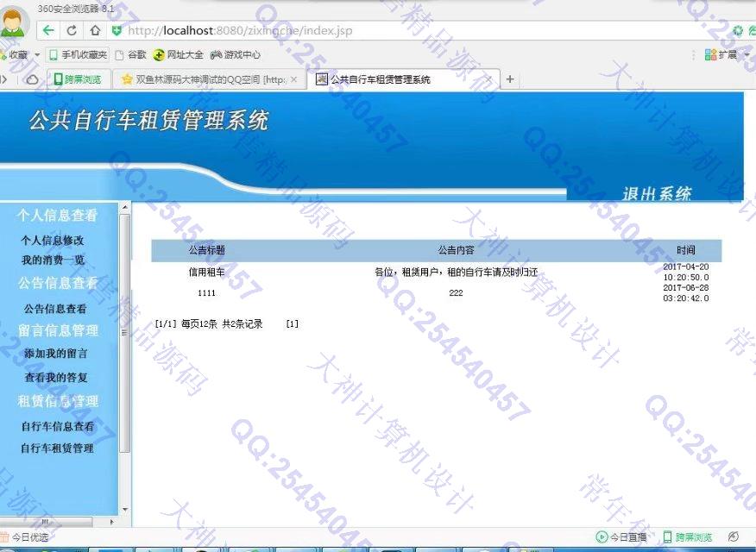The image size is (756, 552).
Task: Click the user avatar icon at top left
Action: coord(14,23)
